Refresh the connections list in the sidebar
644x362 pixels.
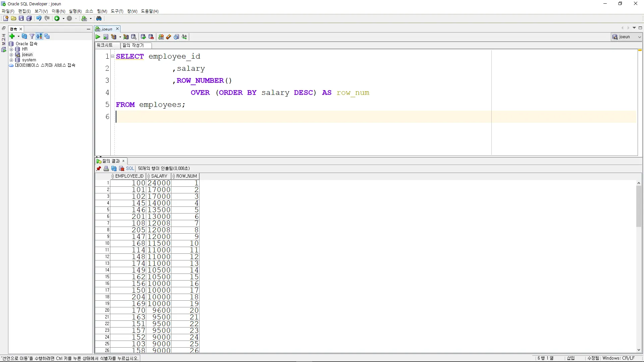(24, 36)
